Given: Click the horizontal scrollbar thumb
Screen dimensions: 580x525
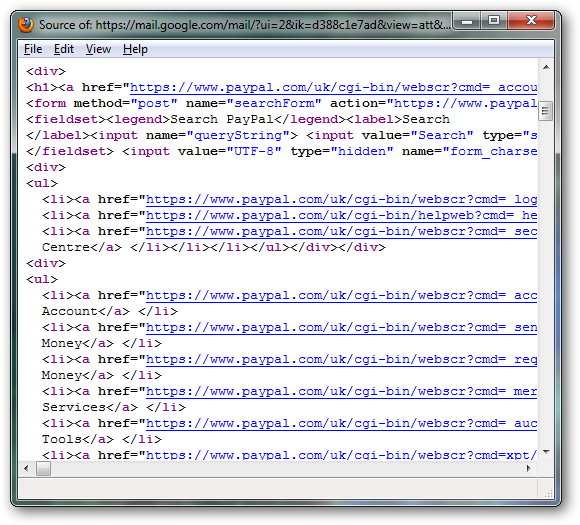Looking at the screenshot, I should click(43, 468).
